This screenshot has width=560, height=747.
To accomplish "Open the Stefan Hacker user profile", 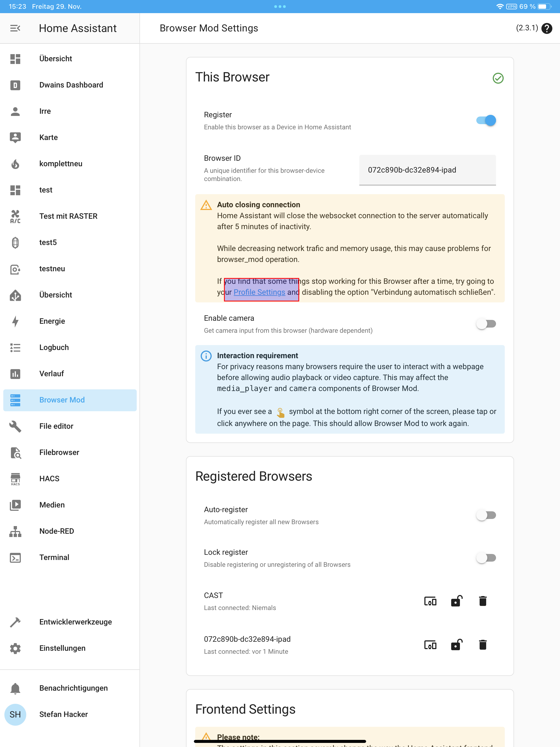I will click(63, 714).
